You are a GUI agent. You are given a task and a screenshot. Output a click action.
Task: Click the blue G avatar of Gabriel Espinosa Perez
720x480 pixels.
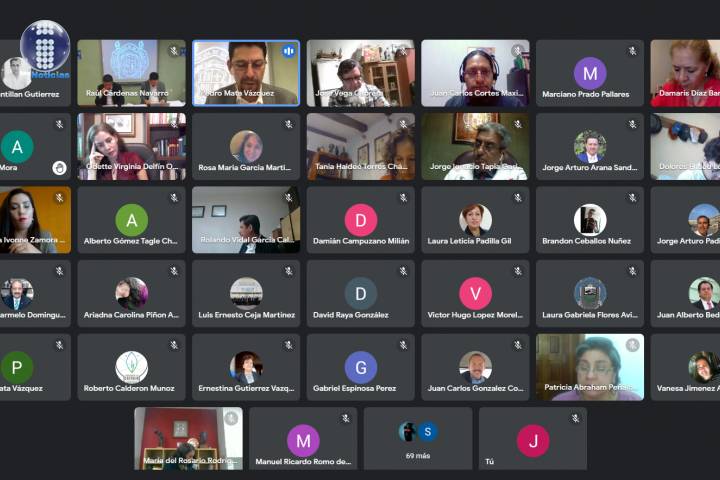tap(360, 367)
